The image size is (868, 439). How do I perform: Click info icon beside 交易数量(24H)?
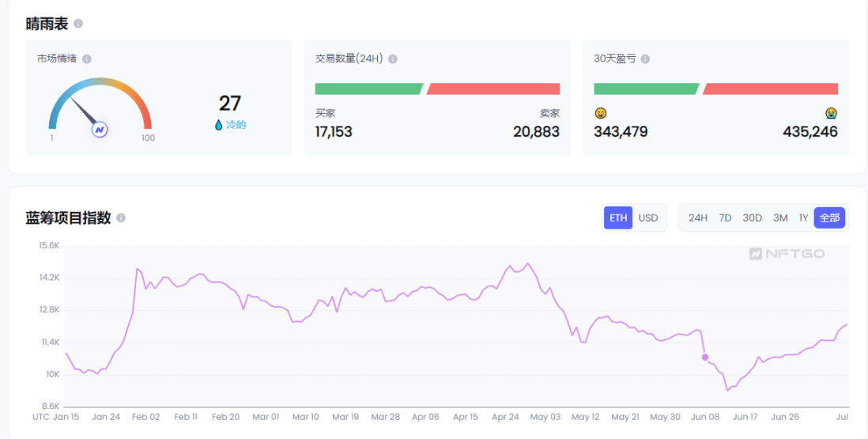point(393,59)
